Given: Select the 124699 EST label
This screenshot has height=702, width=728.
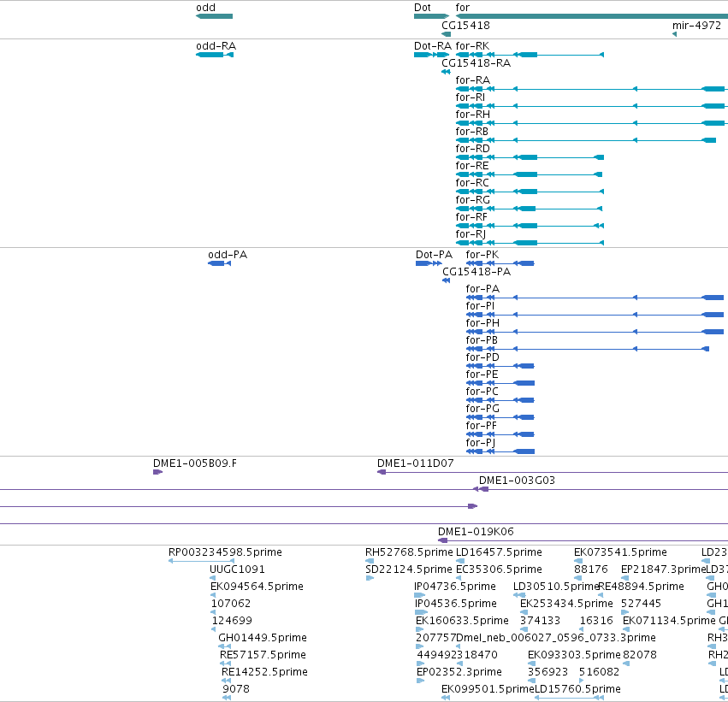Looking at the screenshot, I should 232,621.
